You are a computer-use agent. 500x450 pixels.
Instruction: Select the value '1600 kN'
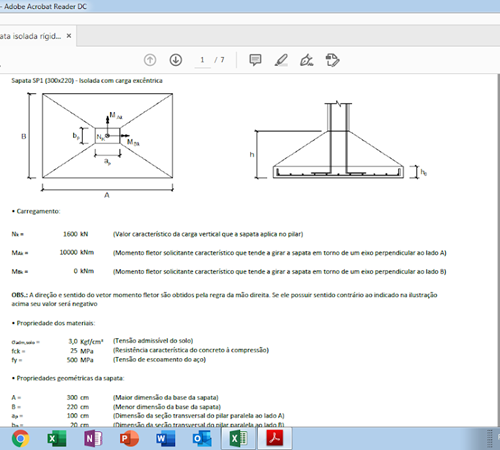click(76, 234)
